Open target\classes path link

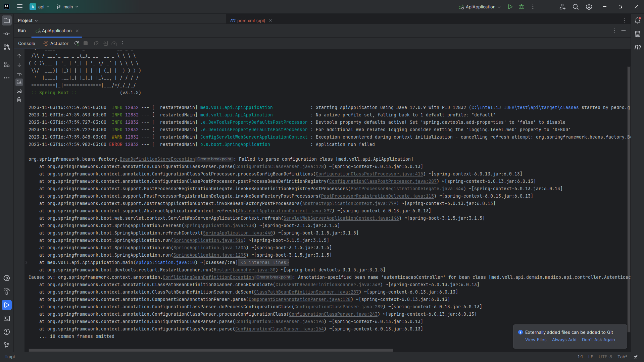click(525, 107)
